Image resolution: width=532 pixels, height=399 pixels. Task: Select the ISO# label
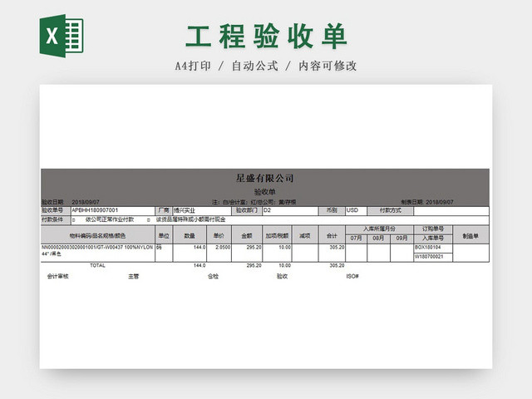(352, 277)
